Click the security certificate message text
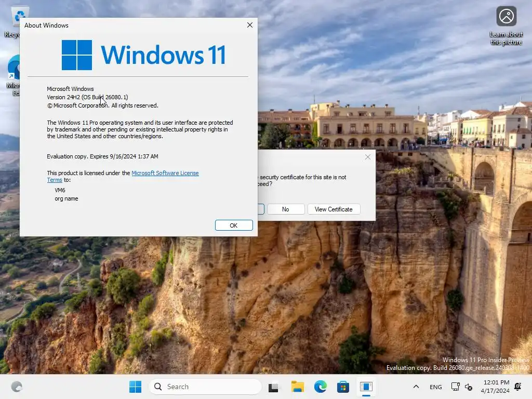Image resolution: width=532 pixels, height=399 pixels. click(302, 180)
